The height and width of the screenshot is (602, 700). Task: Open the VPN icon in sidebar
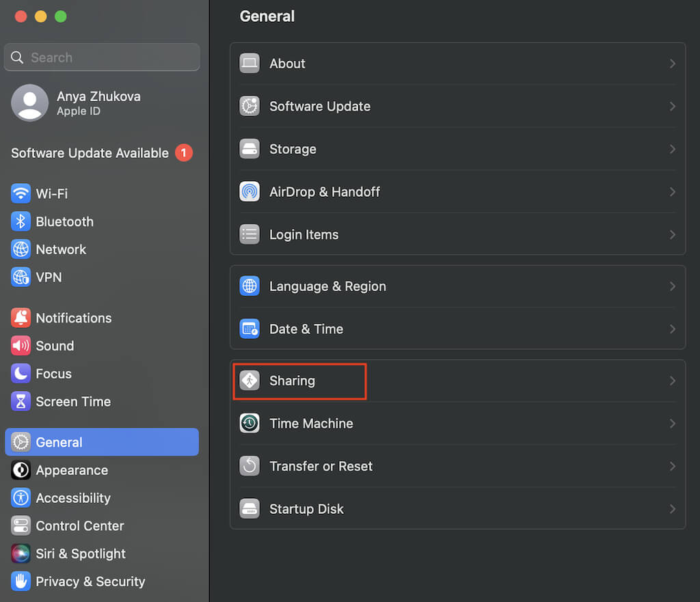(x=21, y=277)
